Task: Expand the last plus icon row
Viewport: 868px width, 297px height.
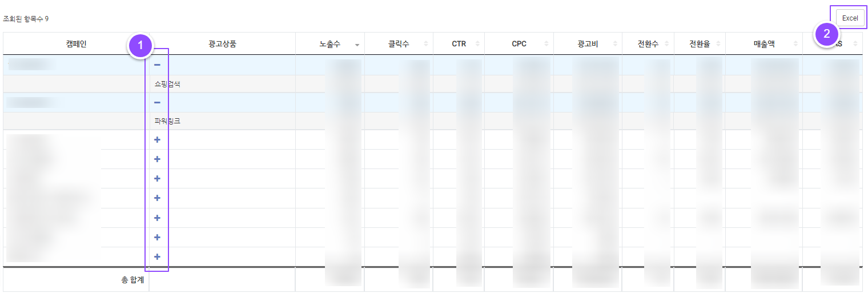Action: pos(157,257)
